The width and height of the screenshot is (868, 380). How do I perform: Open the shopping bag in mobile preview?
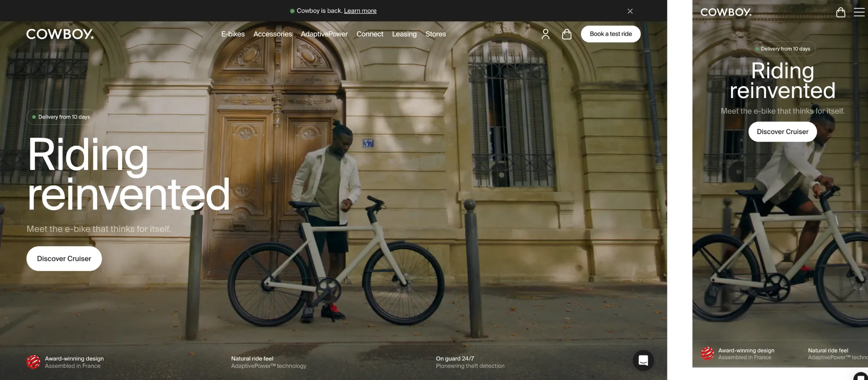tap(840, 12)
